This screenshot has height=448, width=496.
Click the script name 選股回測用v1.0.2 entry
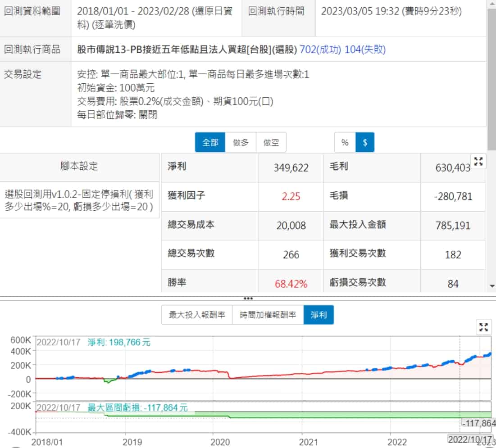pos(79,200)
